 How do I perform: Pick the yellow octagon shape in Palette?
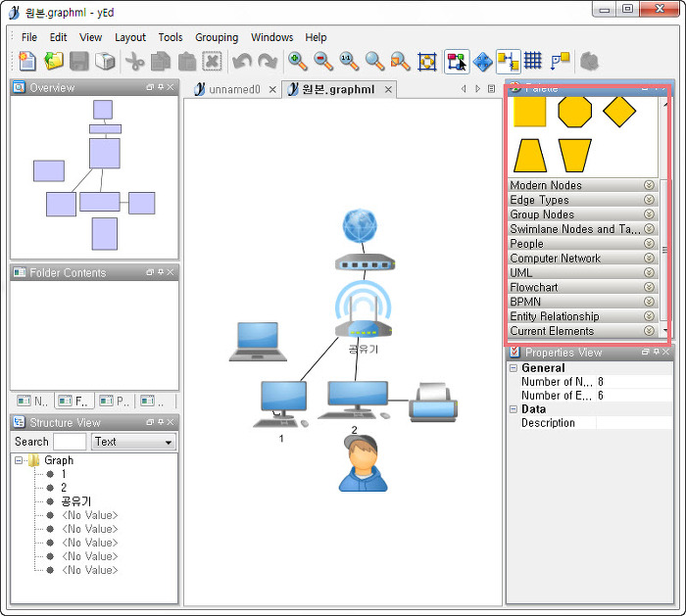pos(574,112)
